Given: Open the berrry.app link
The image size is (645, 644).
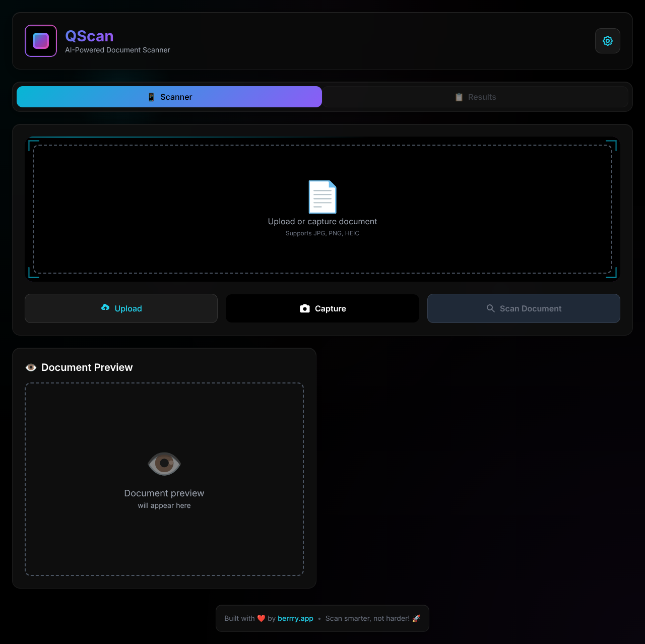Looking at the screenshot, I should point(295,618).
